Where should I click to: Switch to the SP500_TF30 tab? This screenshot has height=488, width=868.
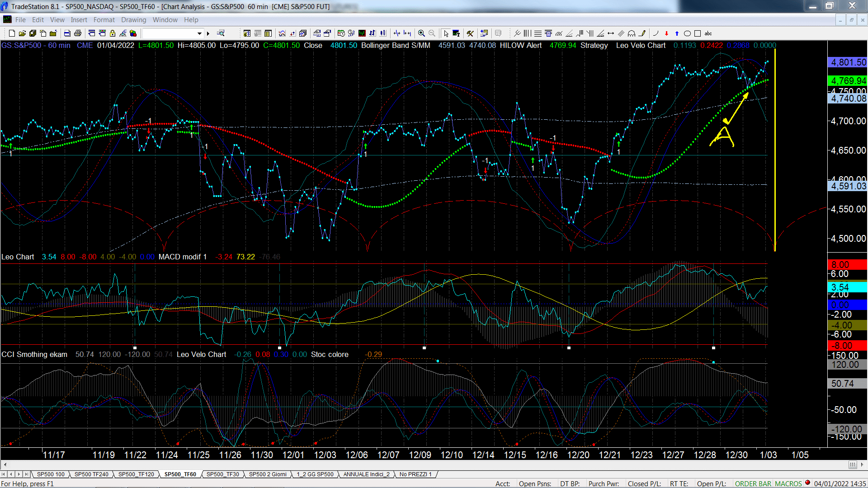click(x=222, y=474)
